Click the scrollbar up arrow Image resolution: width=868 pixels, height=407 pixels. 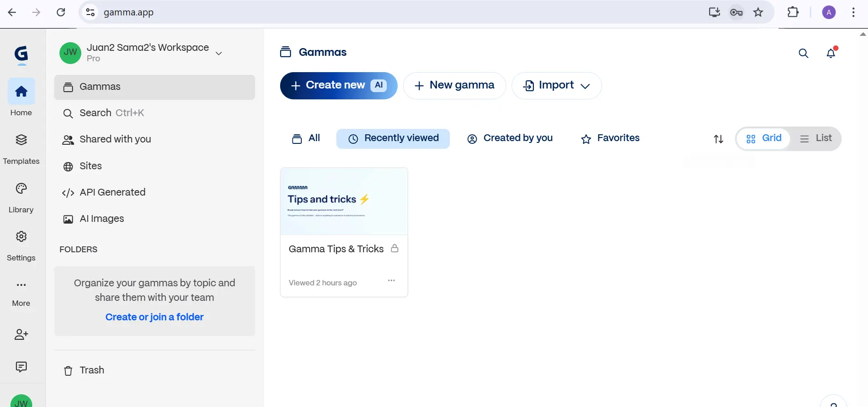pos(863,34)
